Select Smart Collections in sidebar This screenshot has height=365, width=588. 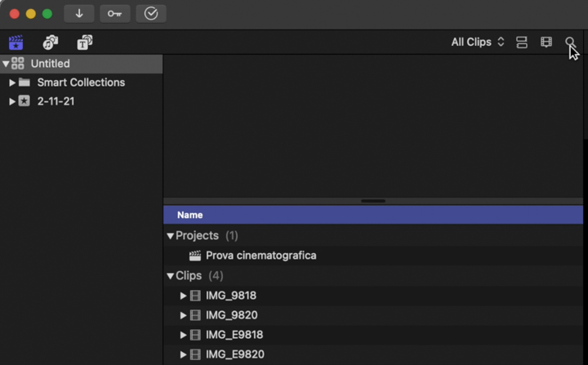tap(81, 82)
